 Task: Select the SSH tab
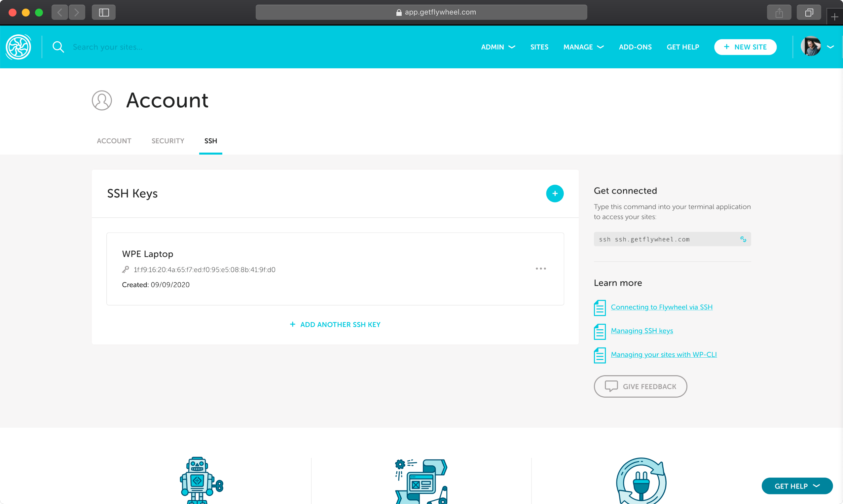click(210, 141)
